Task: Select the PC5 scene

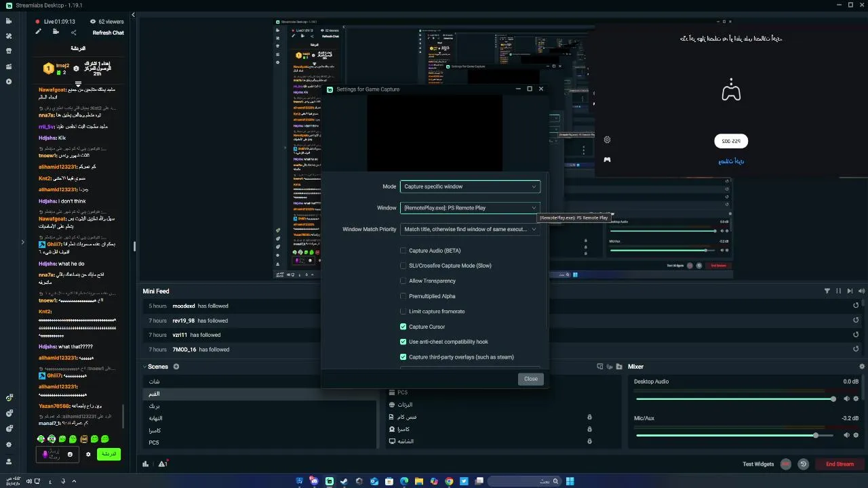Action: pos(260,443)
